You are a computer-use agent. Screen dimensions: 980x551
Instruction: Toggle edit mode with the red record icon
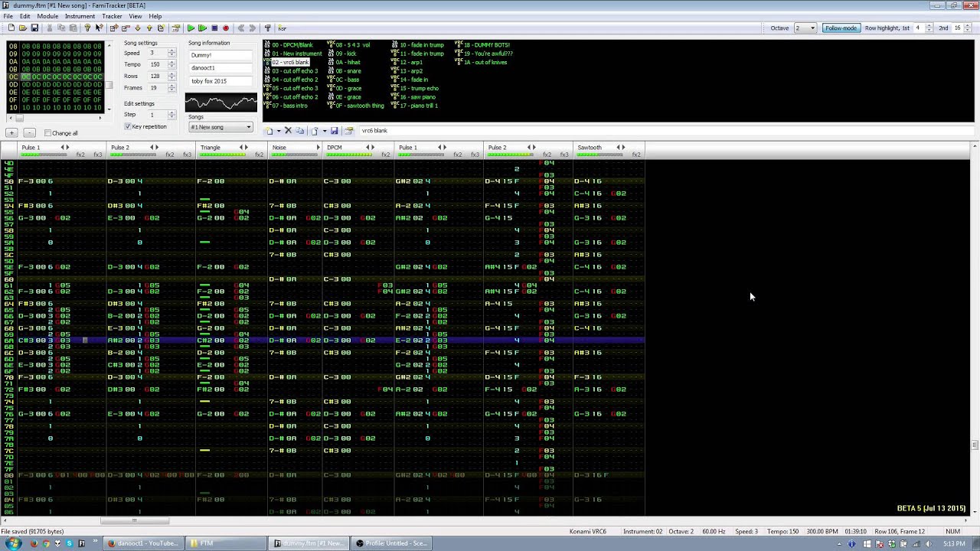tap(226, 28)
